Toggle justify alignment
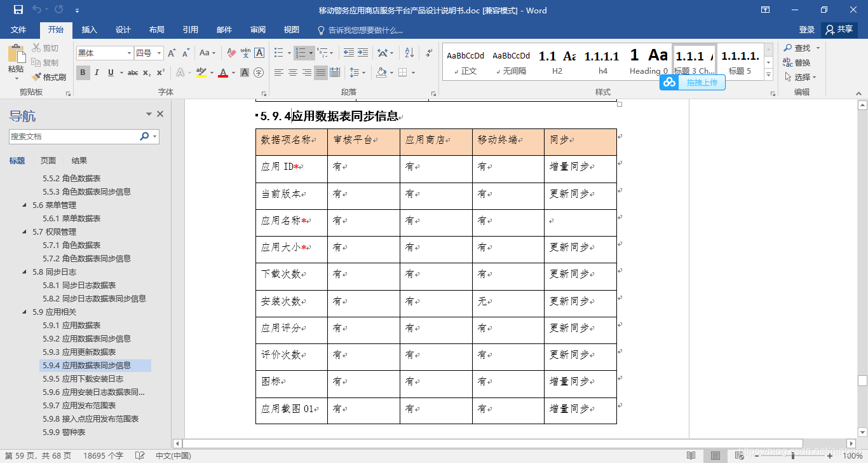 [321, 73]
